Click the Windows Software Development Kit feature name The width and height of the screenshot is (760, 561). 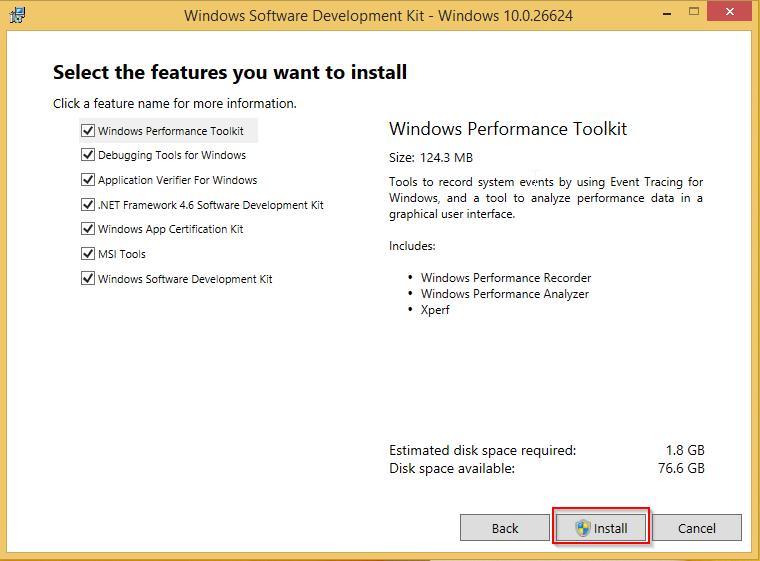pyautogui.click(x=185, y=279)
